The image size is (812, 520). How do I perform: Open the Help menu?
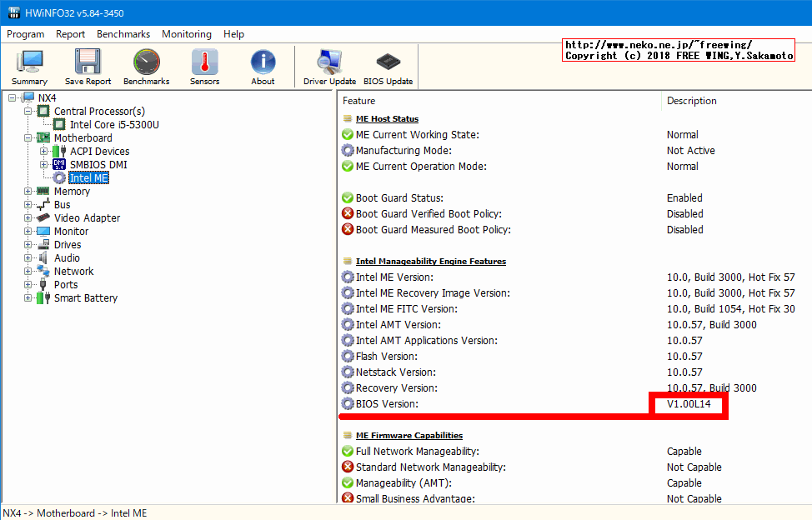(x=233, y=34)
